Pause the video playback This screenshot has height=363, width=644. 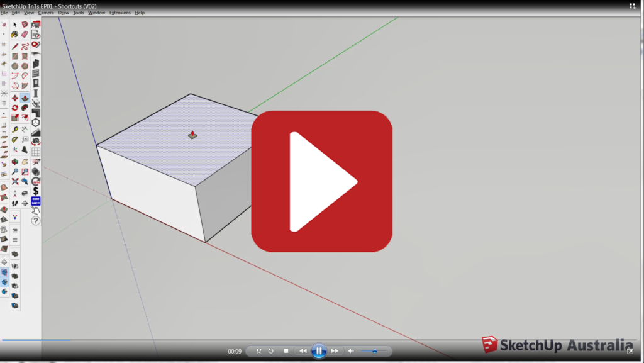click(319, 351)
